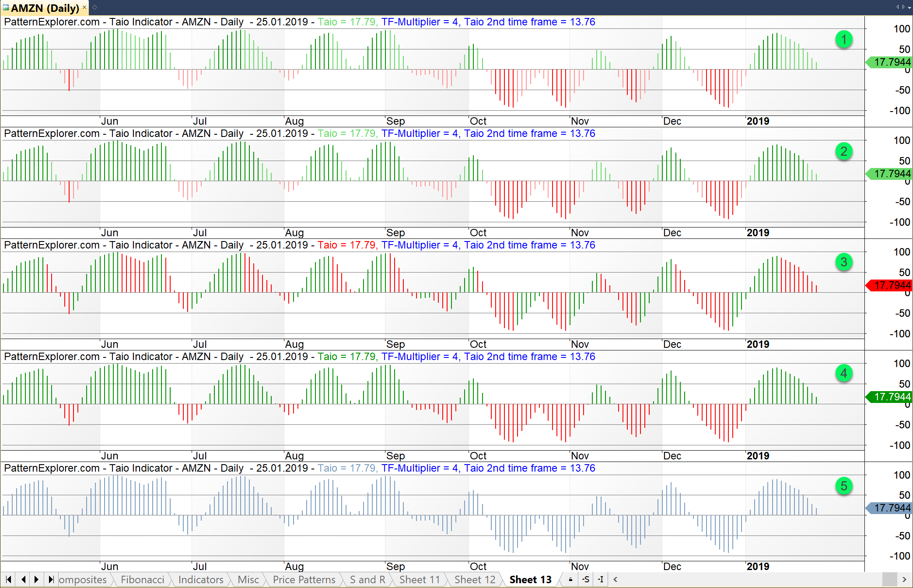Image resolution: width=913 pixels, height=588 pixels.
Task: Switch to the Fibonacci sheet tab
Action: coord(142,580)
